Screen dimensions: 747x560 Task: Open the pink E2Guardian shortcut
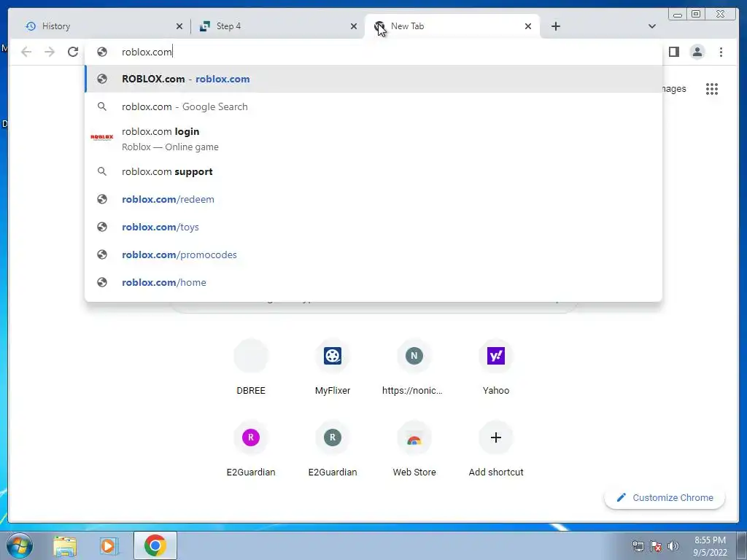tap(251, 449)
